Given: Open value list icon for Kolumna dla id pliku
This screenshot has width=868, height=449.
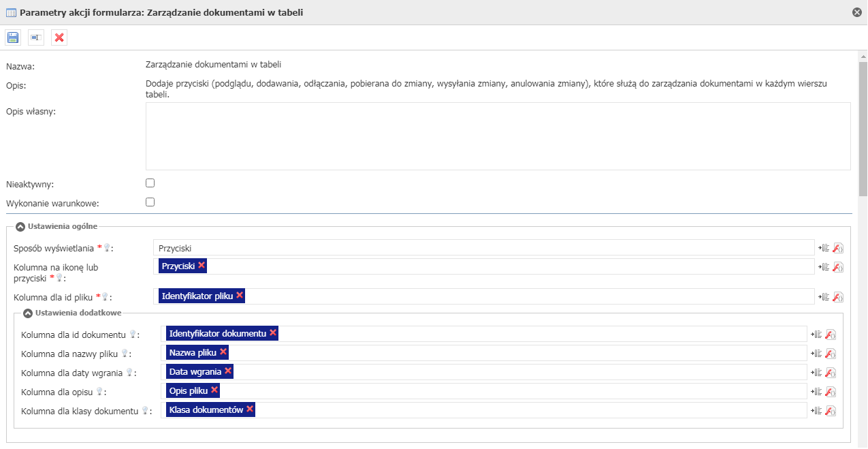Looking at the screenshot, I should [823, 296].
